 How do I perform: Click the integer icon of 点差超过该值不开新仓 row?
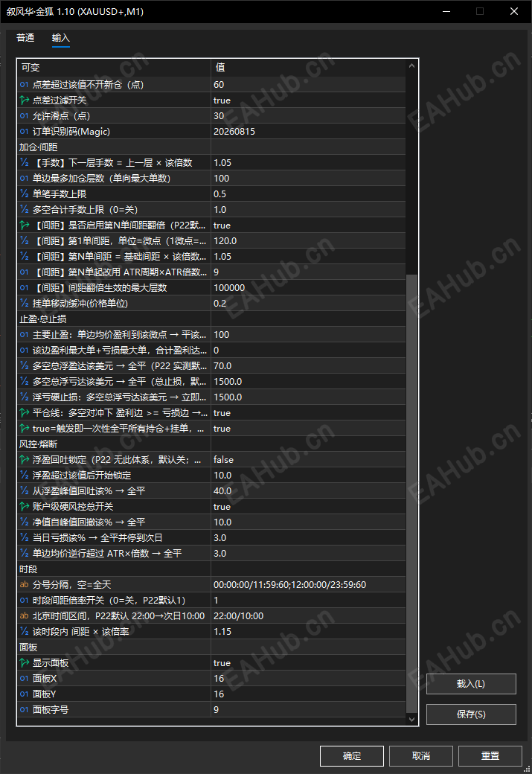(x=24, y=84)
